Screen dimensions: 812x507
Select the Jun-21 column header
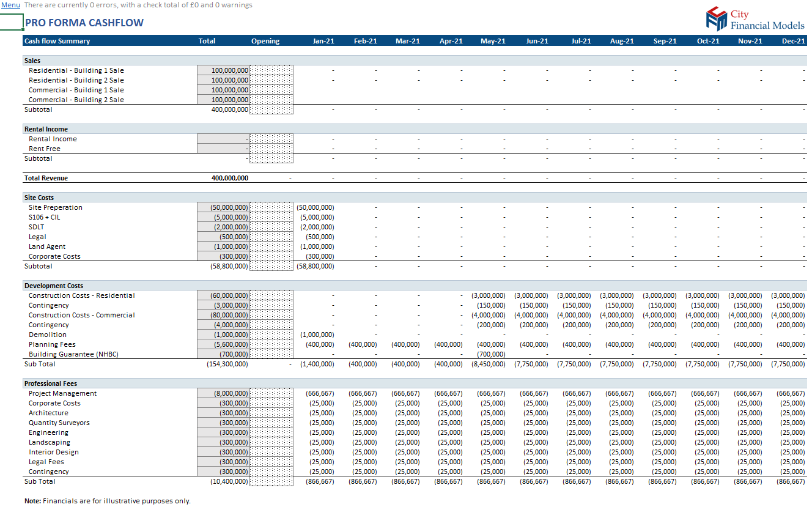537,41
